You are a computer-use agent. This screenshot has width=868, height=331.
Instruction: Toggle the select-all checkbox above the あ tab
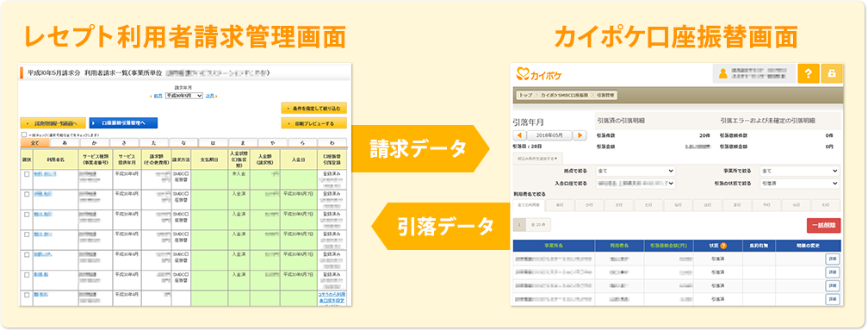[24, 134]
